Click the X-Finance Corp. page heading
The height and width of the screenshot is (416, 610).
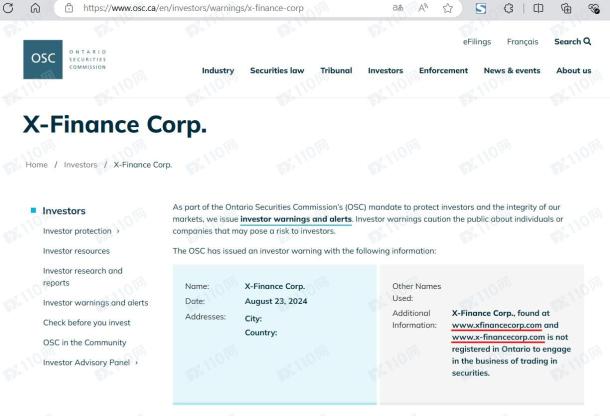click(115, 125)
